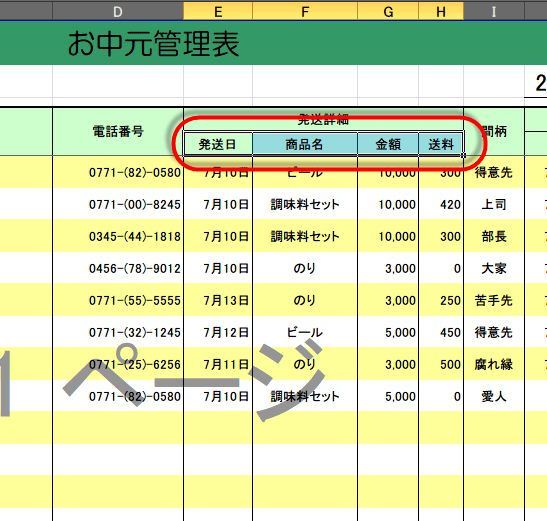Select the 発送日 header cell
The height and width of the screenshot is (521, 547).
click(218, 144)
